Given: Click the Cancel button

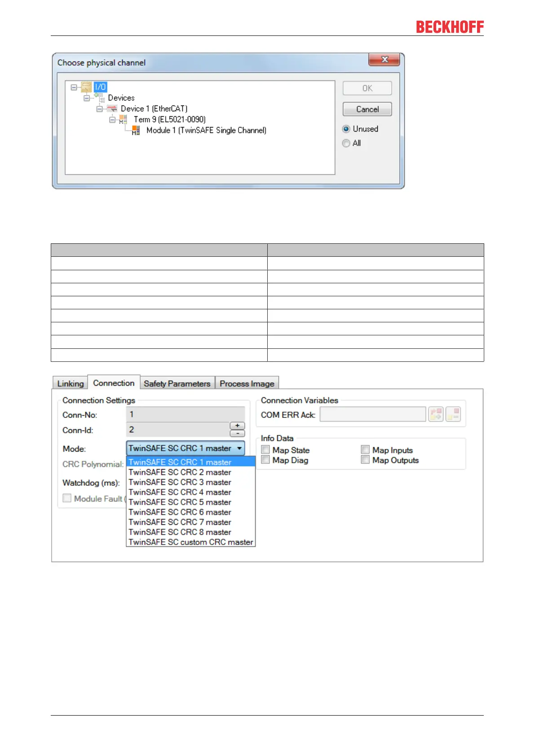Looking at the screenshot, I should point(367,109).
